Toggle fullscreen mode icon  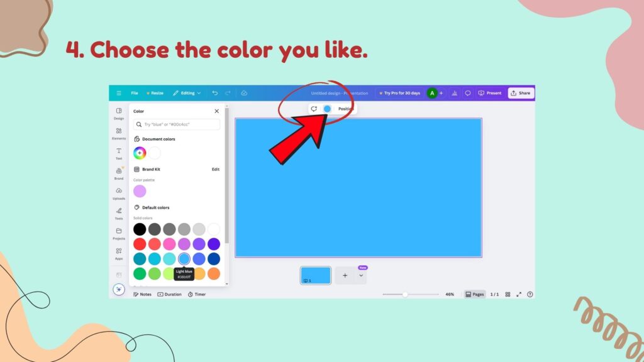(x=519, y=294)
